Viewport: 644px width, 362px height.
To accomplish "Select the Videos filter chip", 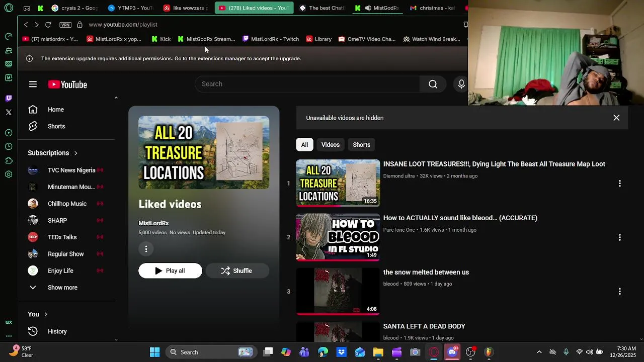I will (x=331, y=145).
